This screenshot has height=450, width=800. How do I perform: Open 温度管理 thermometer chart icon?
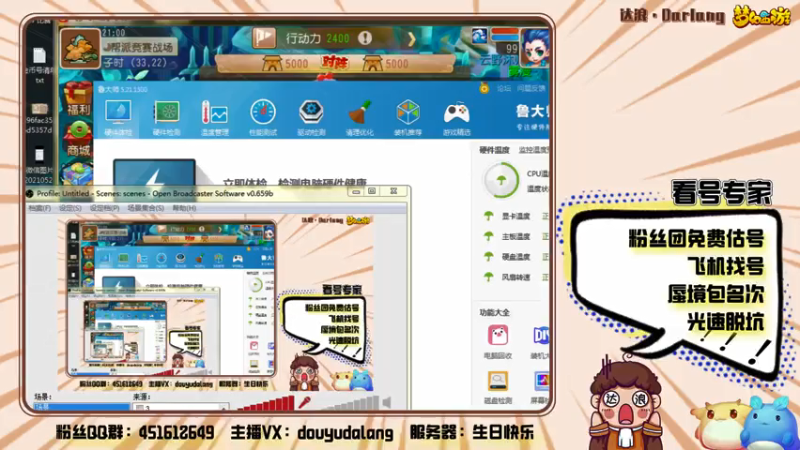(x=214, y=117)
